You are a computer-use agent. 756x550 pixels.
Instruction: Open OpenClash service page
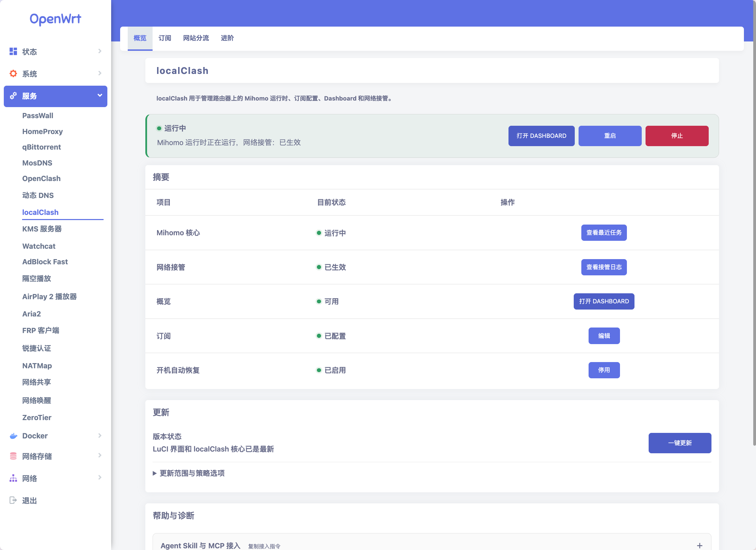[41, 179]
